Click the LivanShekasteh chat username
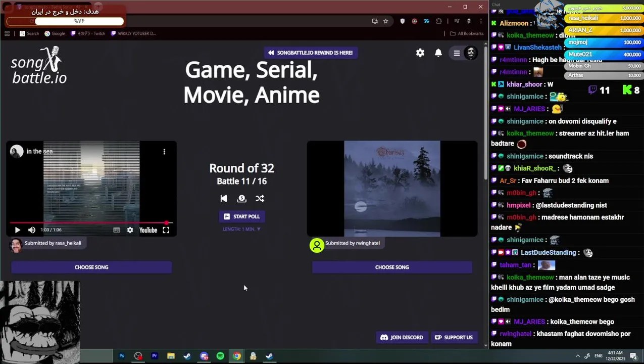This screenshot has height=364, width=644. (x=537, y=48)
